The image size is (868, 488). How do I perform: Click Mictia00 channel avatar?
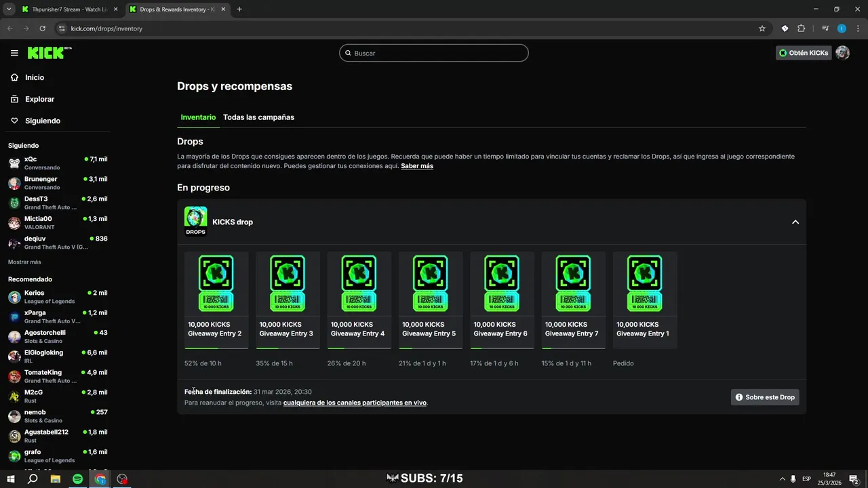(14, 222)
